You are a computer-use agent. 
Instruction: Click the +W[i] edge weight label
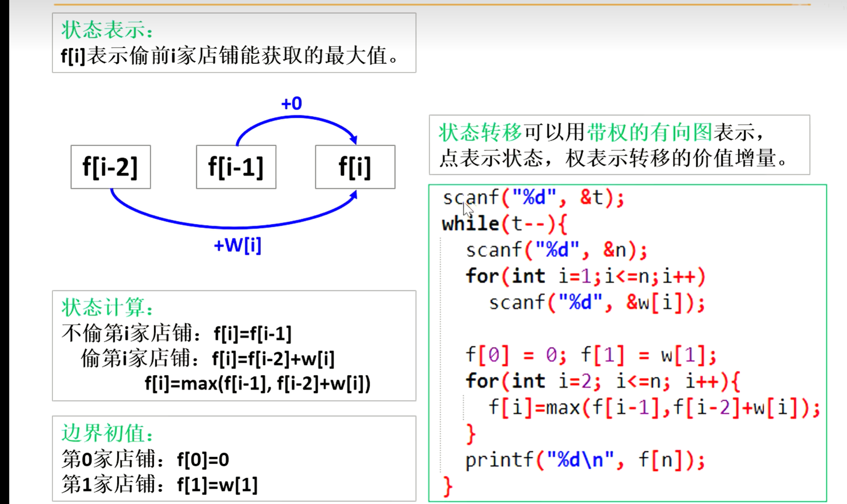pos(237,245)
